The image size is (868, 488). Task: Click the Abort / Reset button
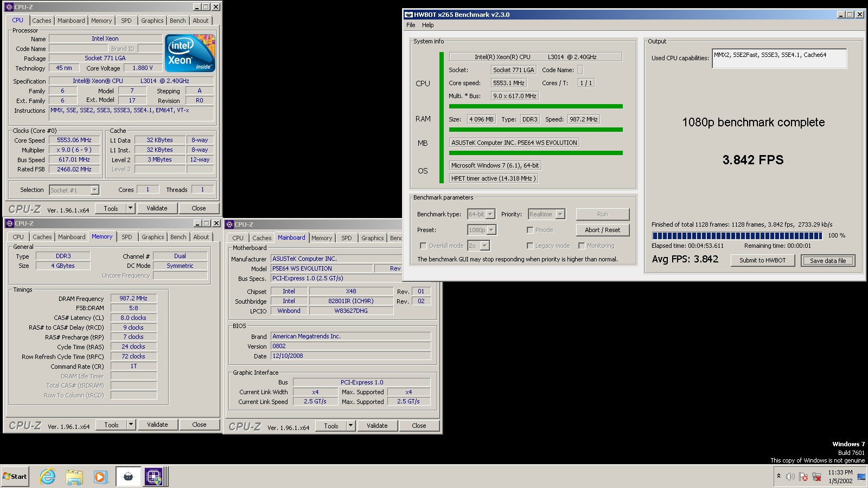603,230
